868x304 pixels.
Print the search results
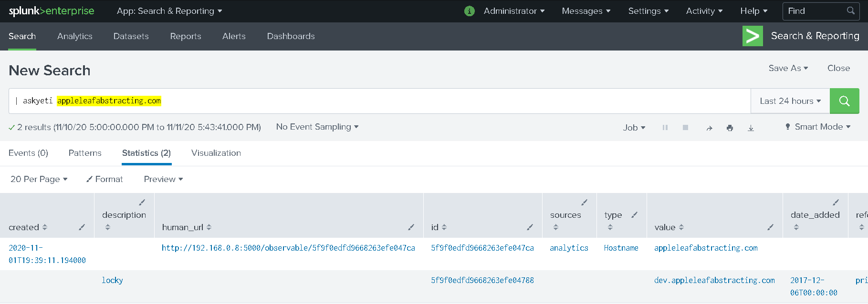tap(730, 128)
